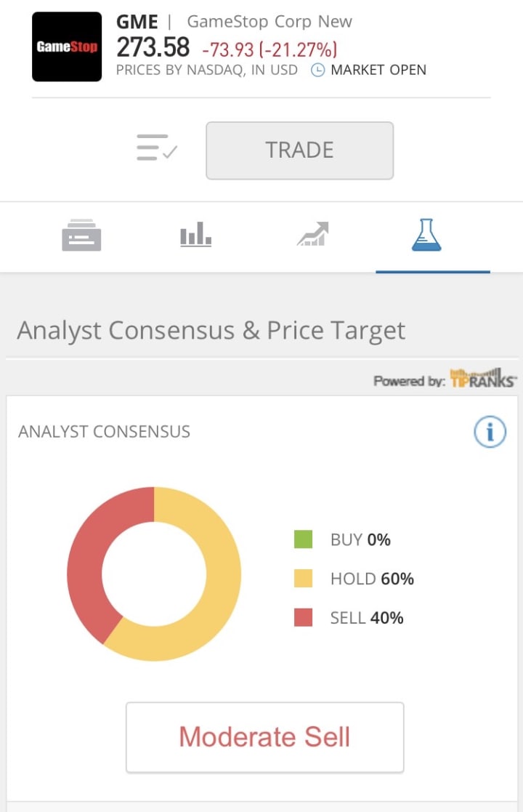Click the 273.58 current price
The width and height of the screenshot is (523, 812).
click(x=153, y=48)
